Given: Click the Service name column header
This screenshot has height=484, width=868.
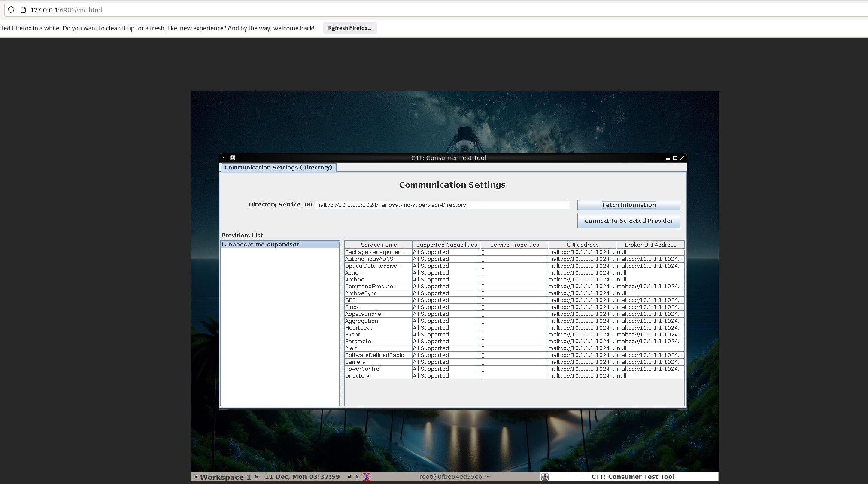Looking at the screenshot, I should (378, 245).
